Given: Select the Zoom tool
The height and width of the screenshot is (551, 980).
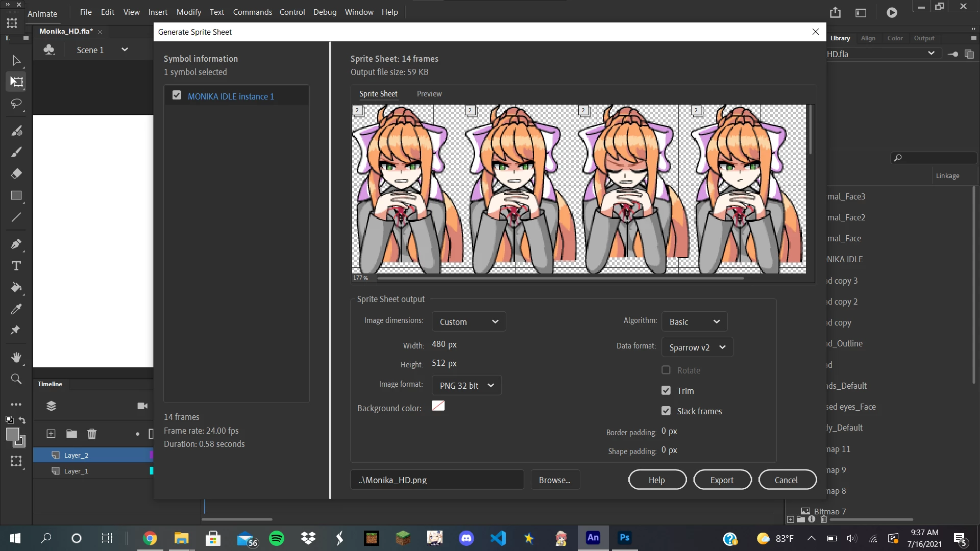Looking at the screenshot, I should [x=16, y=379].
